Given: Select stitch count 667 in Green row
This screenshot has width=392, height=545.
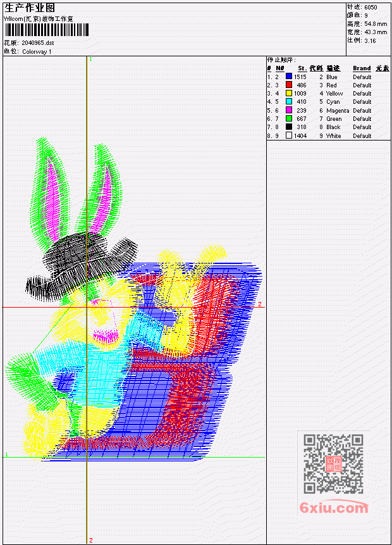Looking at the screenshot, I should [x=302, y=119].
